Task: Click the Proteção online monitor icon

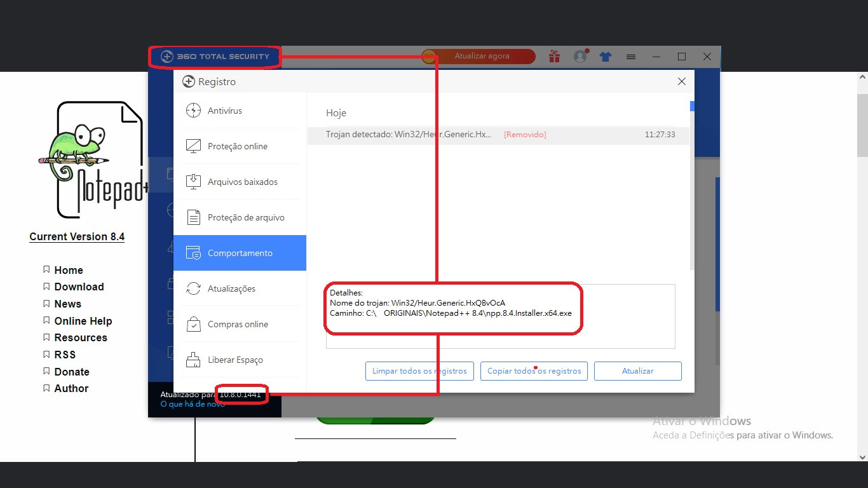Action: point(193,146)
